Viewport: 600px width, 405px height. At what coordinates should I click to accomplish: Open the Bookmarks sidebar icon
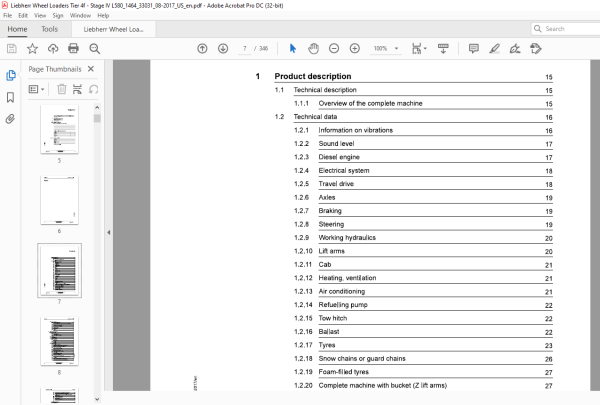(11, 97)
